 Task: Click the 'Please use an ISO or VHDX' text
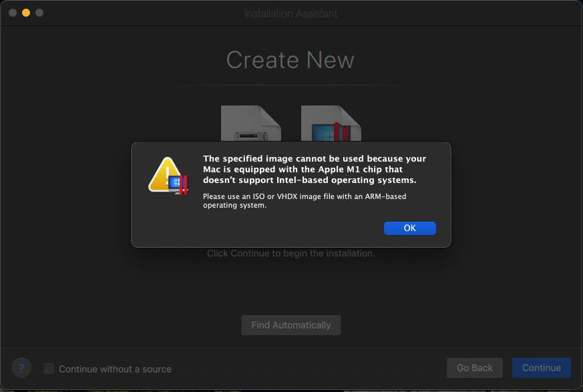305,200
